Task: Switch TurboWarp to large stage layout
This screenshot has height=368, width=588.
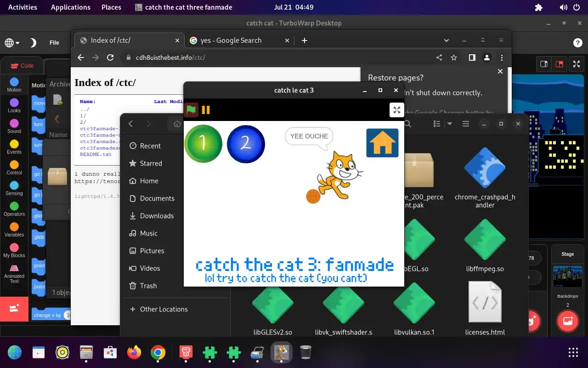Action: (x=559, y=64)
